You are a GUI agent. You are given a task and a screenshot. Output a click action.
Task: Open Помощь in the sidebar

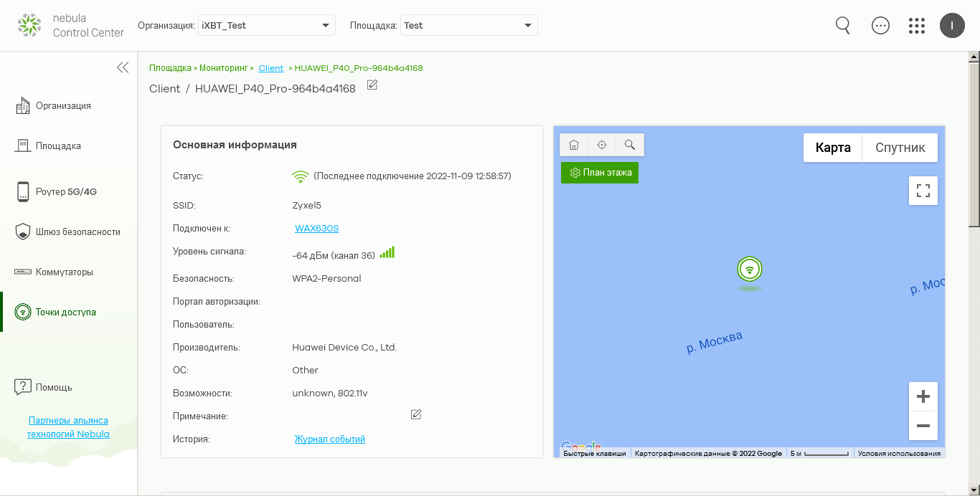click(x=54, y=387)
